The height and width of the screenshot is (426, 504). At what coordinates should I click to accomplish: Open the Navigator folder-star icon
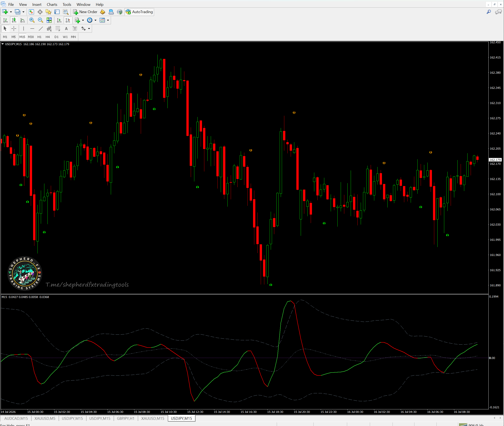48,12
